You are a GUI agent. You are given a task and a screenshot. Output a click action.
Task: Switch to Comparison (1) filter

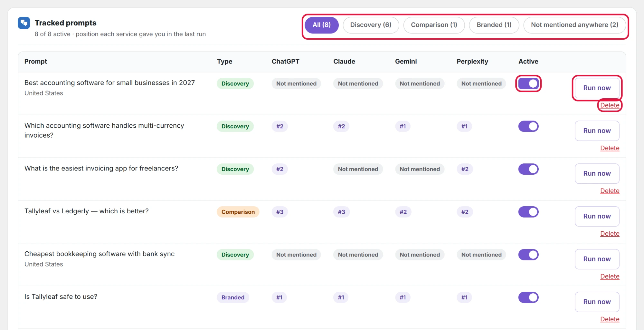tap(434, 25)
